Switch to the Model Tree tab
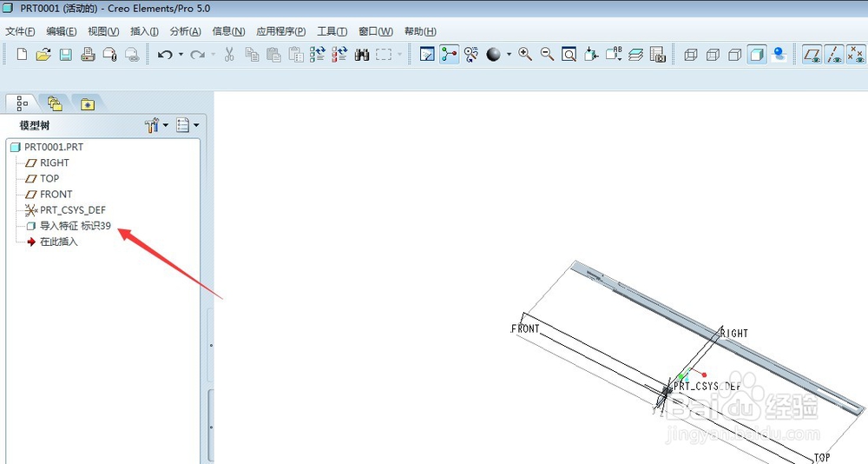This screenshot has width=868, height=464. coord(23,103)
